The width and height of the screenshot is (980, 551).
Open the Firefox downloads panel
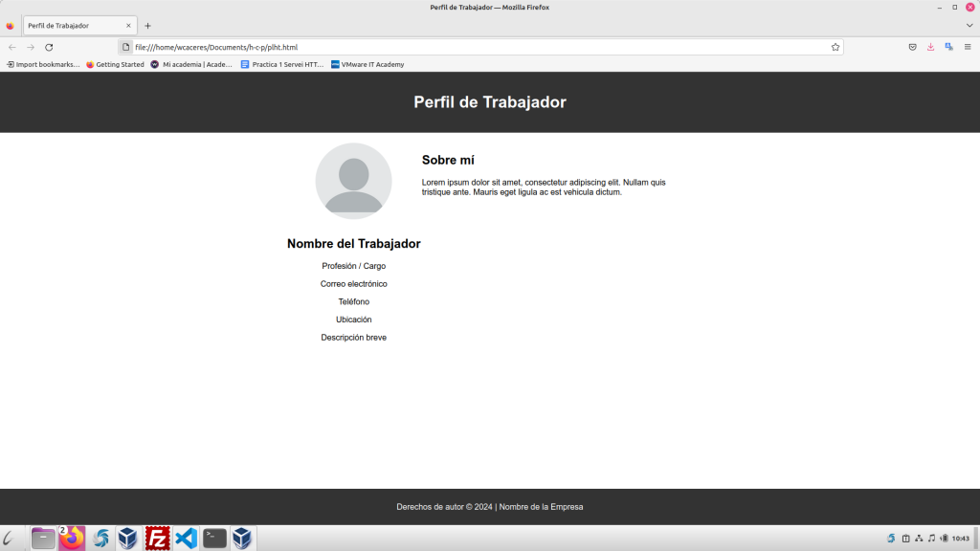pos(930,47)
